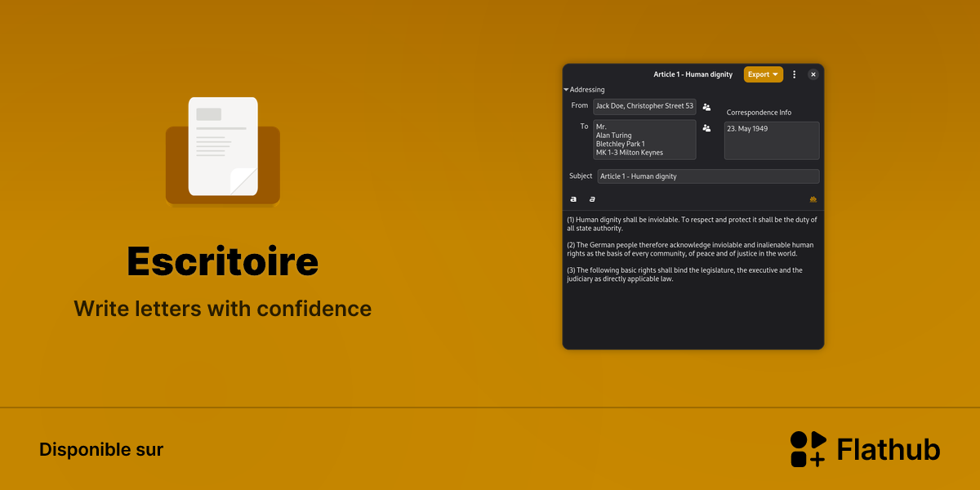The width and height of the screenshot is (980, 490).
Task: Click the 'Correspondence Info' label
Action: point(759,113)
